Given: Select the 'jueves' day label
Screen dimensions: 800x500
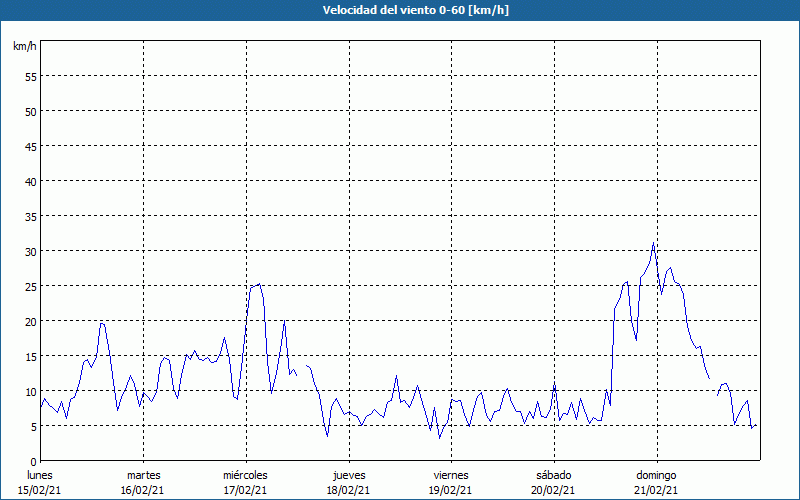Looking at the screenshot, I should coord(349,475).
